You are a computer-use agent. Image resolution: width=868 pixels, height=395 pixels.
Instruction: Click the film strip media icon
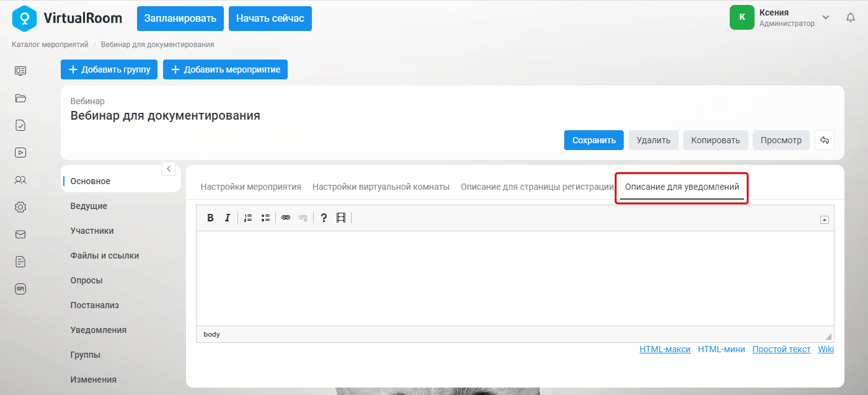[341, 218]
